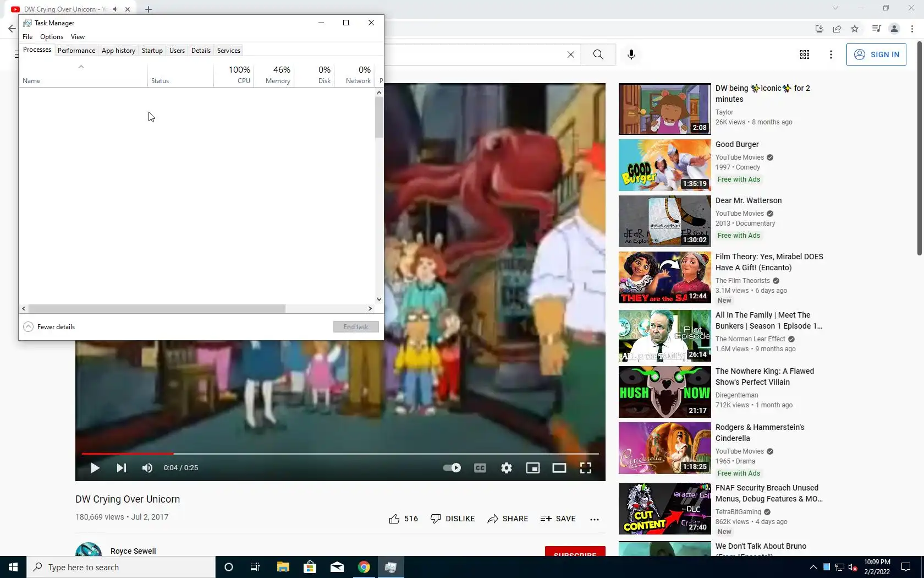Sort processes by Memory column
The height and width of the screenshot is (578, 924).
pyautogui.click(x=274, y=75)
